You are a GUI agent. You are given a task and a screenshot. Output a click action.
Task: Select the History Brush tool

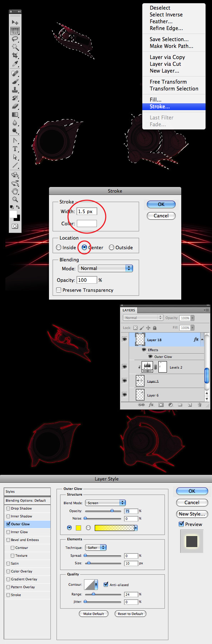(15, 98)
